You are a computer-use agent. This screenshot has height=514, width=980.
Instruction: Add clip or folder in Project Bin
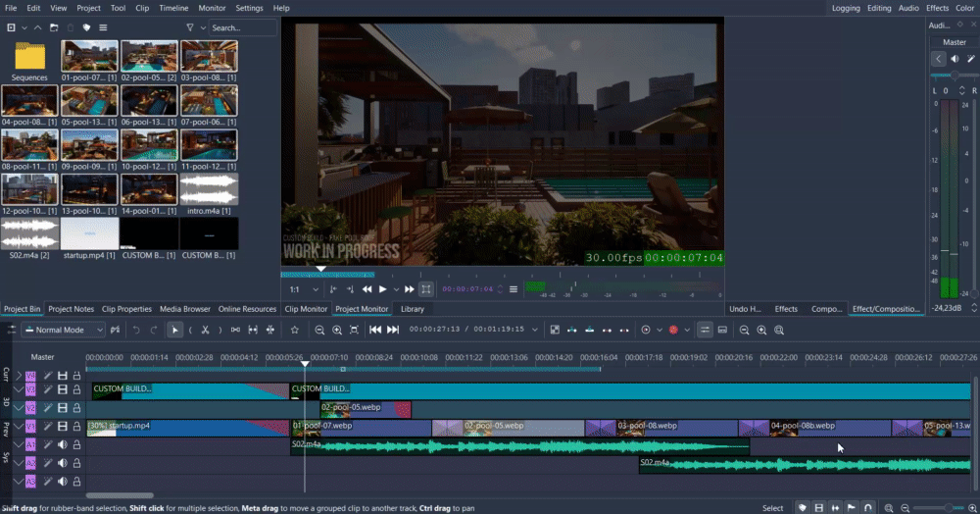[x=11, y=27]
